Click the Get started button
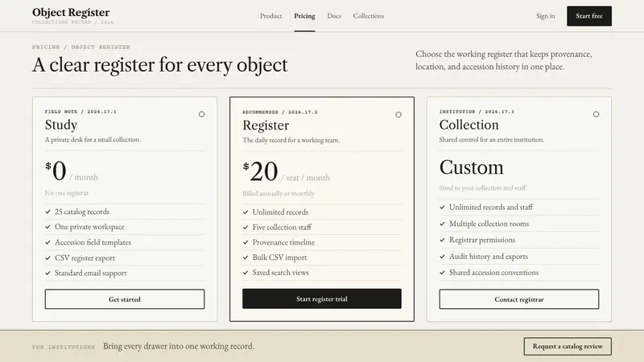The width and height of the screenshot is (644, 362). point(125,299)
